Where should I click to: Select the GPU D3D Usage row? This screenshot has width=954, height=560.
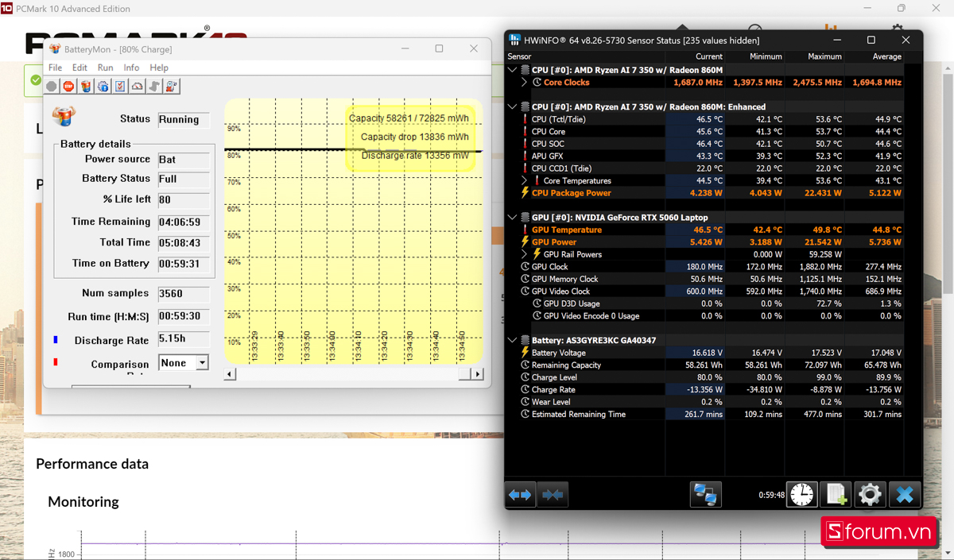[713, 303]
